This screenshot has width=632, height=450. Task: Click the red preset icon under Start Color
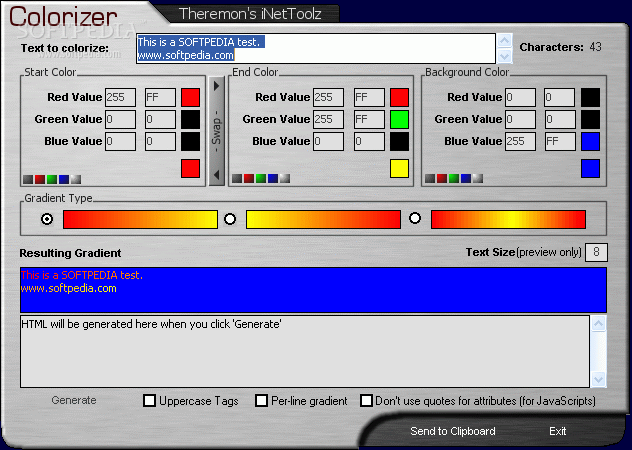(x=40, y=179)
